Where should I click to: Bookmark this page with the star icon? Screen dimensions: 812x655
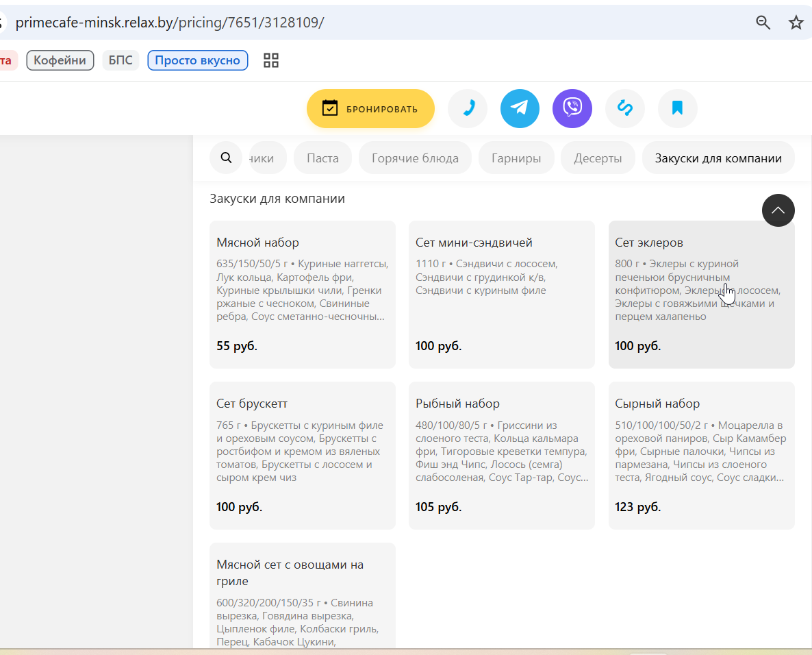[796, 23]
